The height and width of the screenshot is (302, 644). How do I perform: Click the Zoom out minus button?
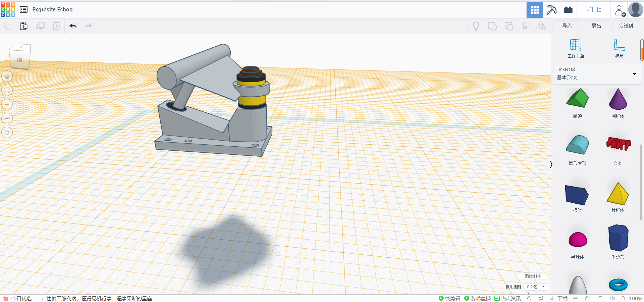click(7, 118)
